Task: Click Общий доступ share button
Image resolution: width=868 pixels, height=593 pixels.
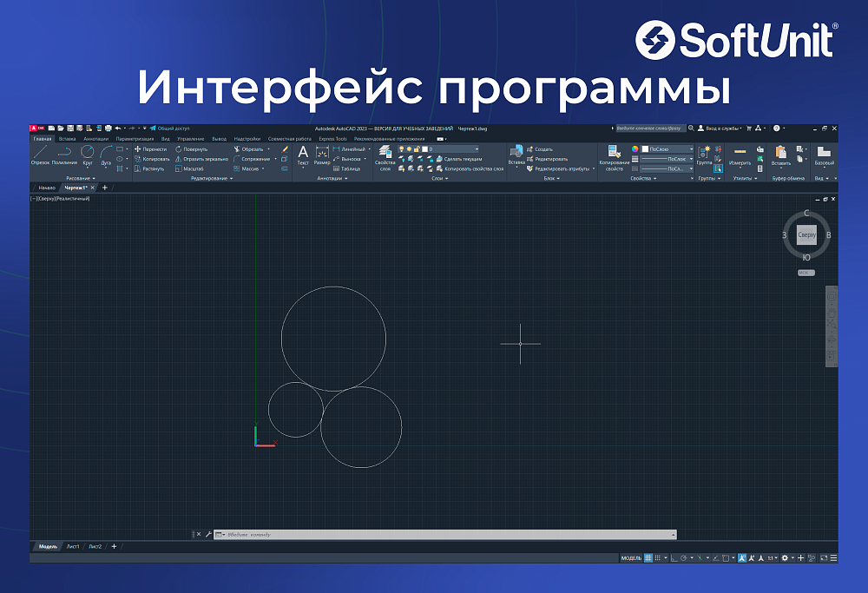Action: coord(170,128)
